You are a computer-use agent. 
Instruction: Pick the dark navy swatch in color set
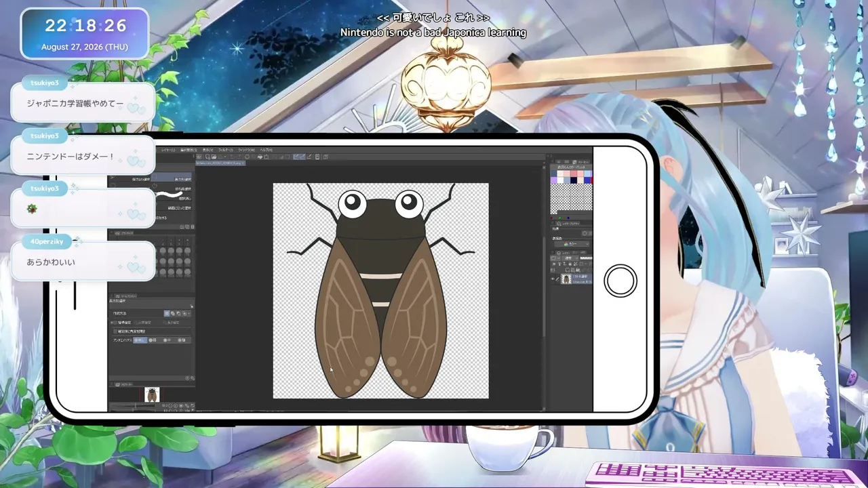574,180
